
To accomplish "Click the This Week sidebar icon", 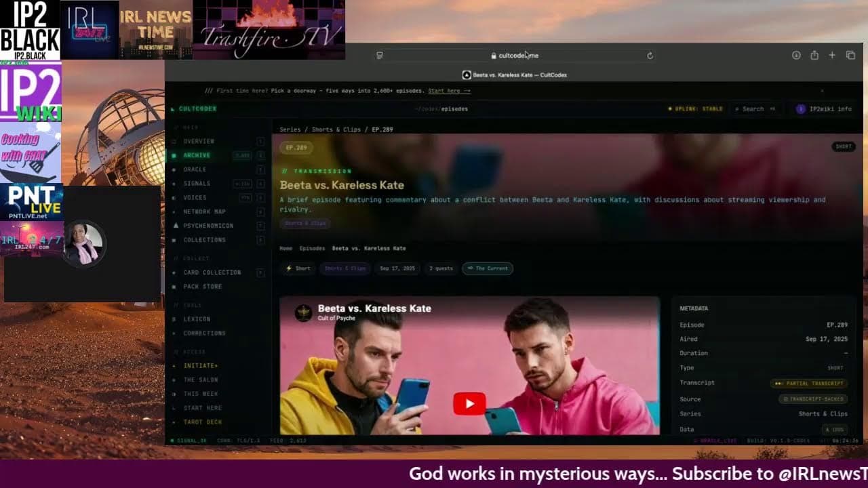I will (x=175, y=394).
